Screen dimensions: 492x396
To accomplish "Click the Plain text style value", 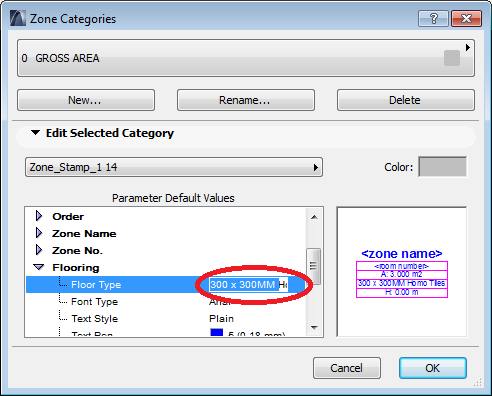I will tap(221, 319).
